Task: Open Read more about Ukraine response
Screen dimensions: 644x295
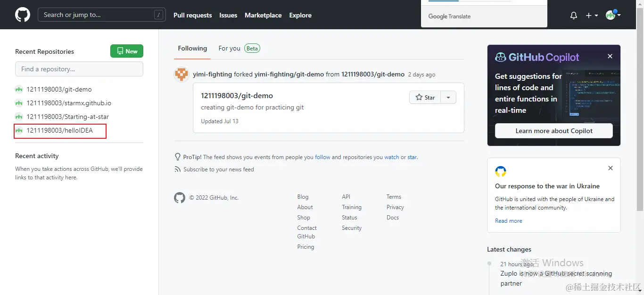Action: pyautogui.click(x=509, y=221)
